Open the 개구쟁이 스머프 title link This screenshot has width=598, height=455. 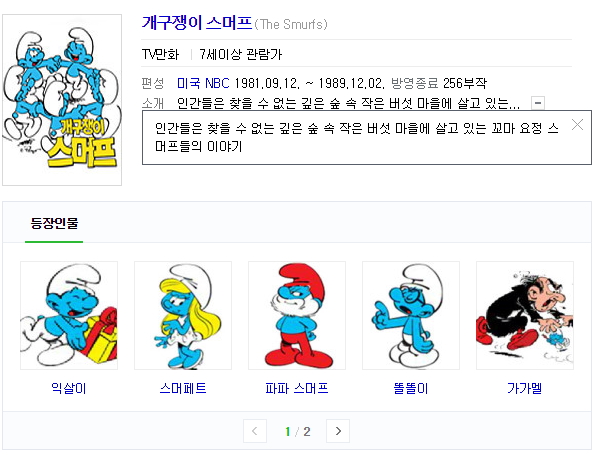point(197,23)
